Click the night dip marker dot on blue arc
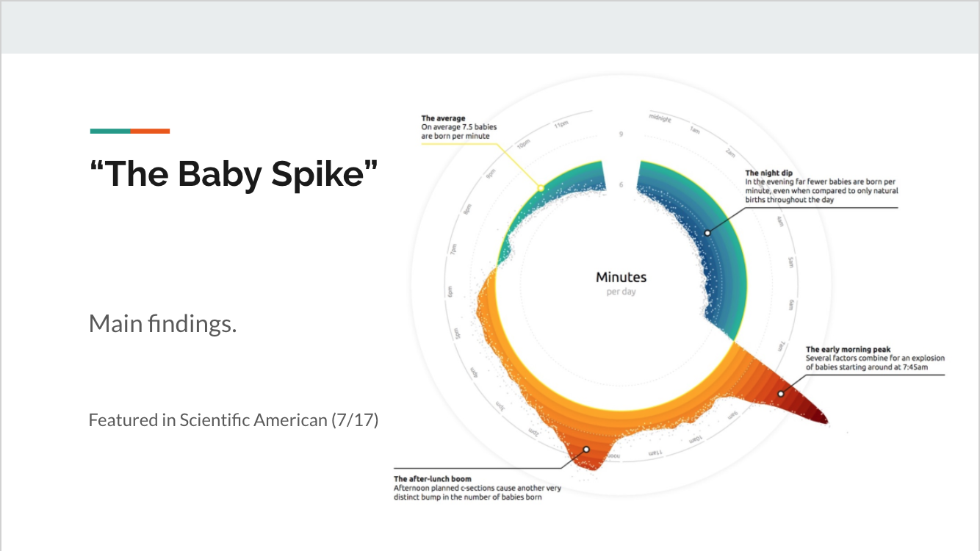 707,233
